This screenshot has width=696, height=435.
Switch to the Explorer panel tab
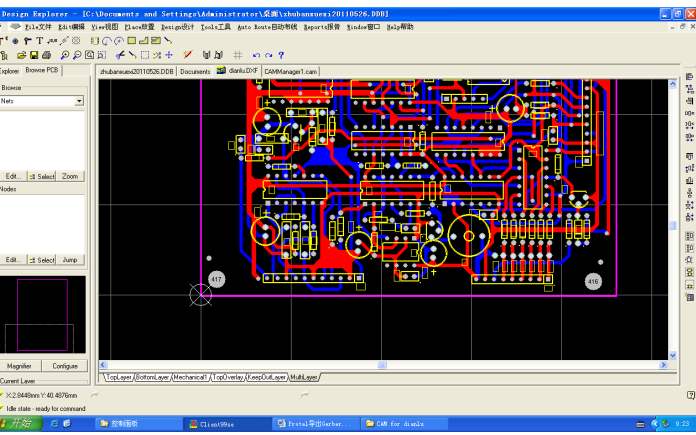(9, 71)
